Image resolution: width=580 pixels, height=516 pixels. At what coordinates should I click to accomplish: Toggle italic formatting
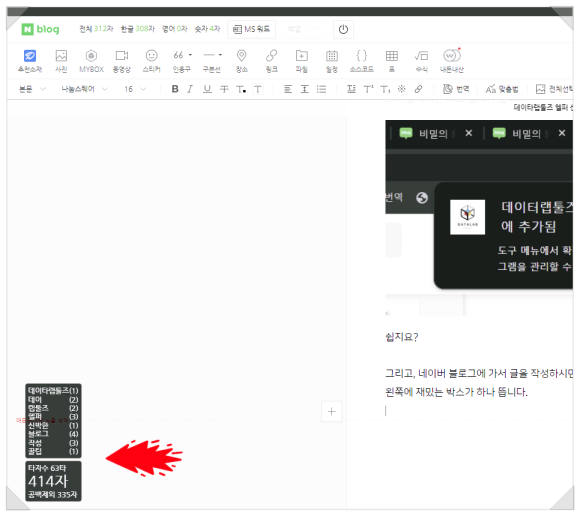[190, 89]
